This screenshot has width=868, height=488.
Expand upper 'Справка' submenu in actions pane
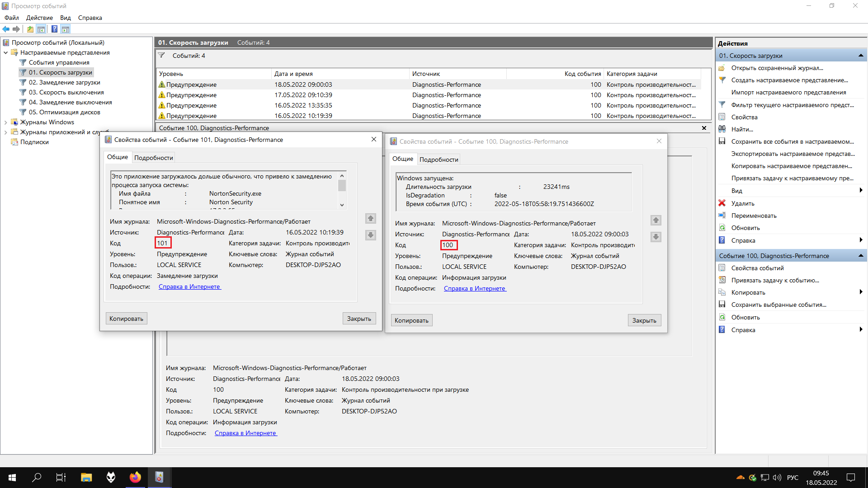861,240
